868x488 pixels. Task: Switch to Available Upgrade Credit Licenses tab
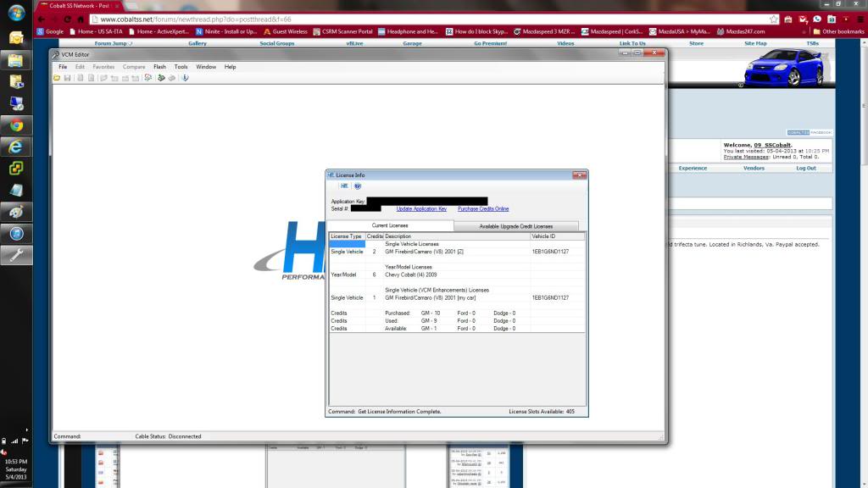[x=516, y=226]
